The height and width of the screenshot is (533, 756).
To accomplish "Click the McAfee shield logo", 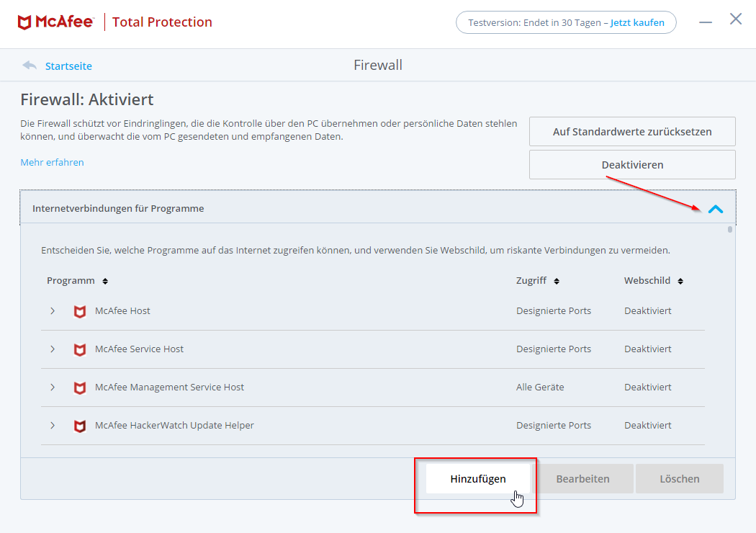I will 24,22.
